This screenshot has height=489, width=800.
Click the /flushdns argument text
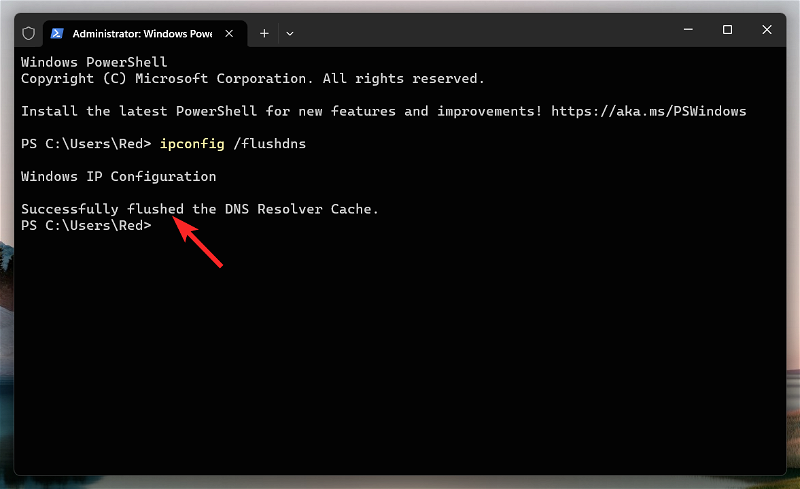[269, 144]
